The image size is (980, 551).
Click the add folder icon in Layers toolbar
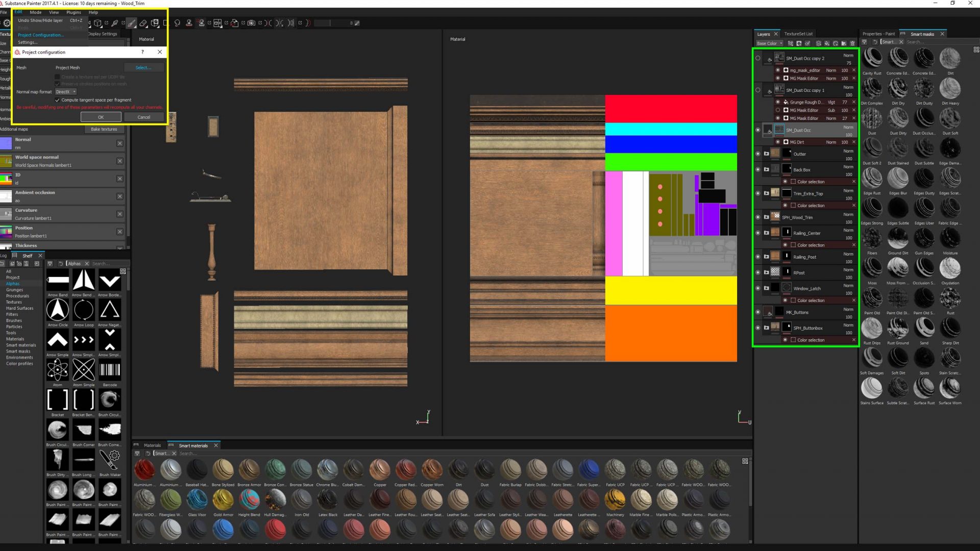point(844,43)
